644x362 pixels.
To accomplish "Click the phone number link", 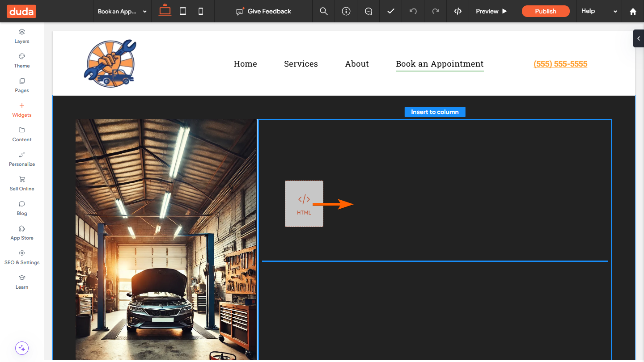I will point(560,64).
